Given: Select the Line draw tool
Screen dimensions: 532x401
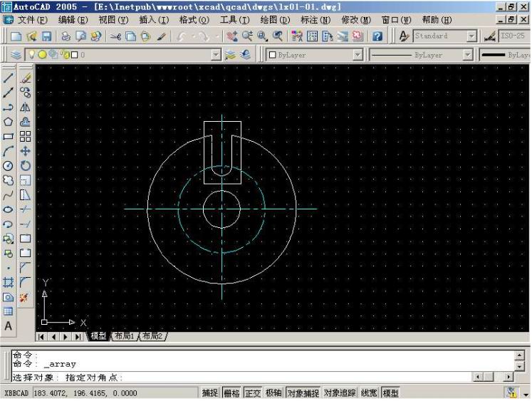Looking at the screenshot, I should (x=8, y=78).
